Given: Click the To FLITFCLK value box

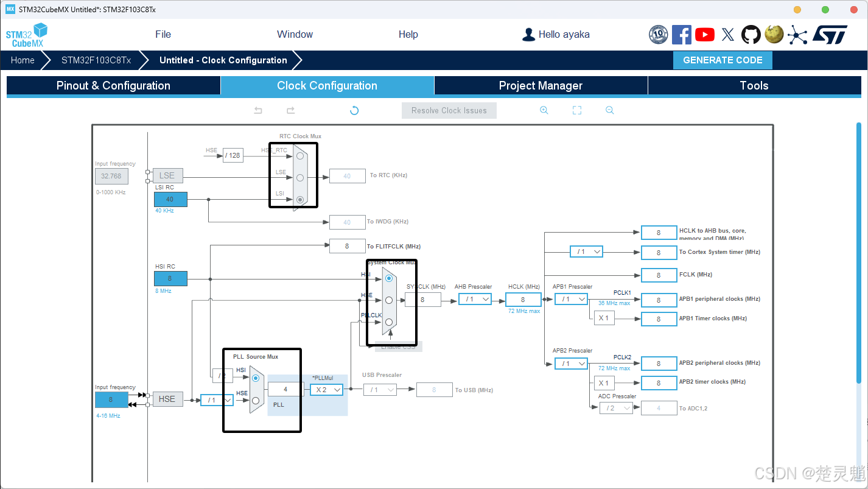Looking at the screenshot, I should click(x=347, y=246).
